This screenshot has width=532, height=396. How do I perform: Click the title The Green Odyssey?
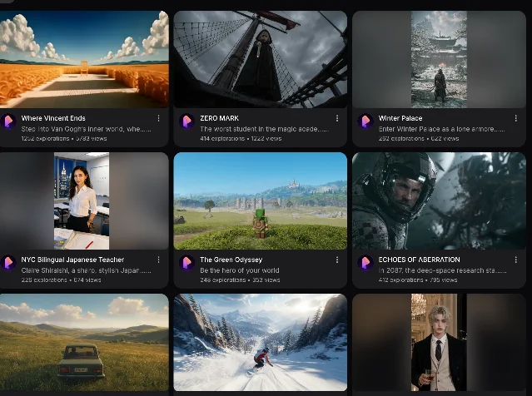[x=231, y=260]
